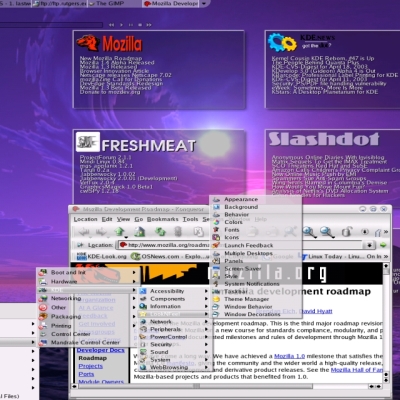Open Packaging configuration submenu
The height and width of the screenshot is (400, 400).
coord(88,316)
